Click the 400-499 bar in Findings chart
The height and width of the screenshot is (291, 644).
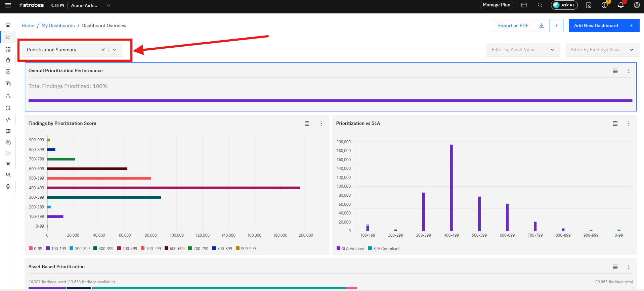click(174, 188)
